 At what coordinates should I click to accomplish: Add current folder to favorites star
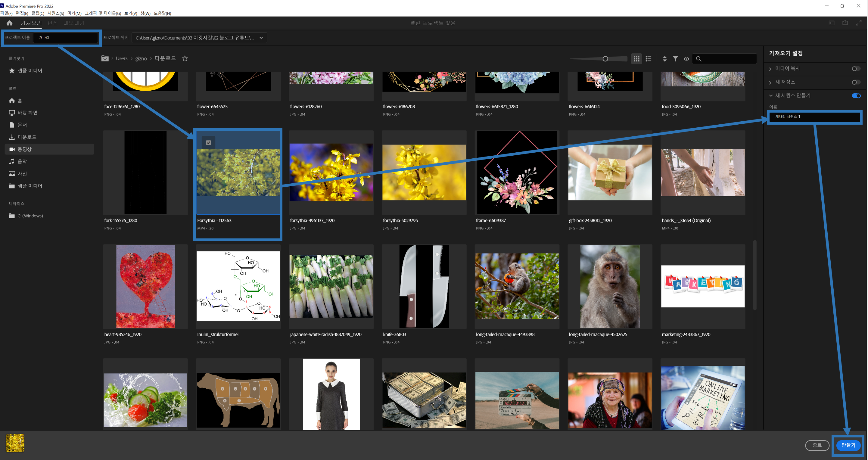pos(185,58)
